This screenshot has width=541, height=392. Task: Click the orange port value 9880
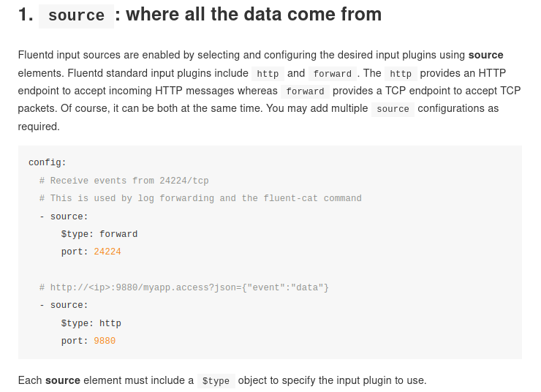(105, 342)
